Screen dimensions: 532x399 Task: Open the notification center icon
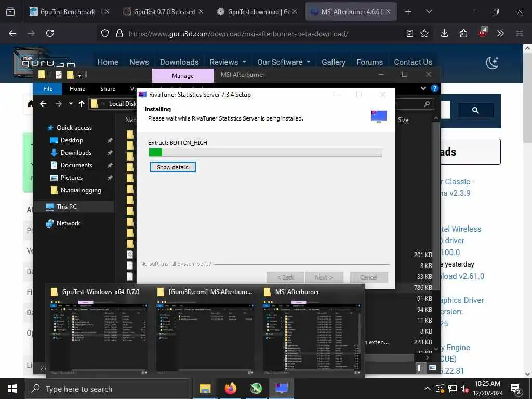(516, 389)
